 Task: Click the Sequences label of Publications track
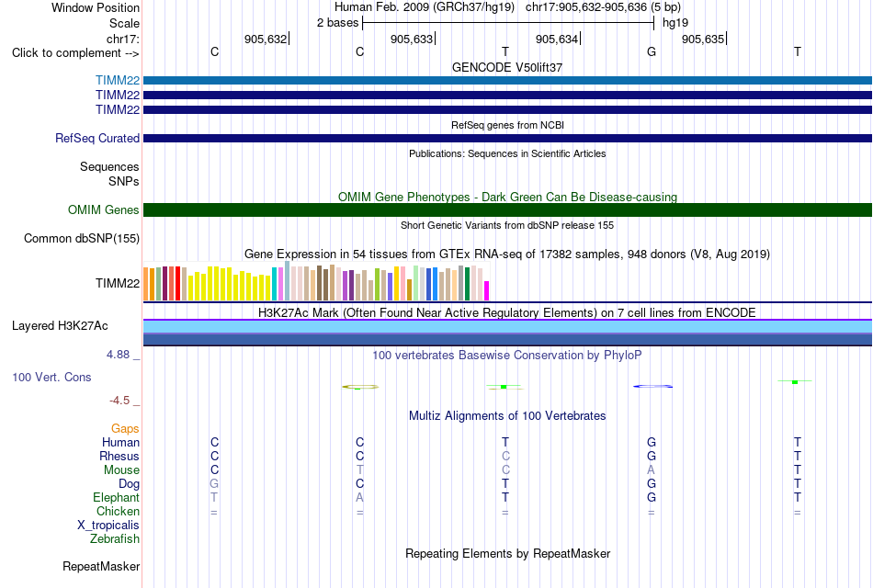coord(109,167)
